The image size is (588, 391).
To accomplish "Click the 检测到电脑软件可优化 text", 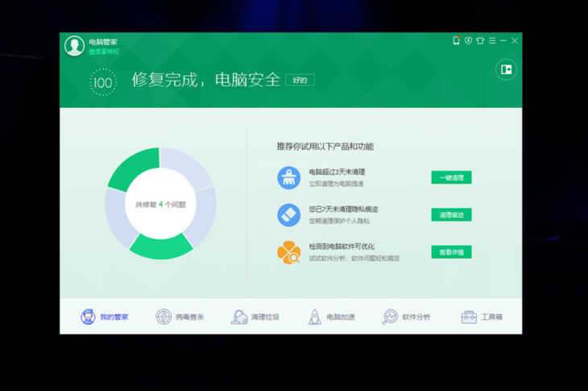I will [x=342, y=246].
